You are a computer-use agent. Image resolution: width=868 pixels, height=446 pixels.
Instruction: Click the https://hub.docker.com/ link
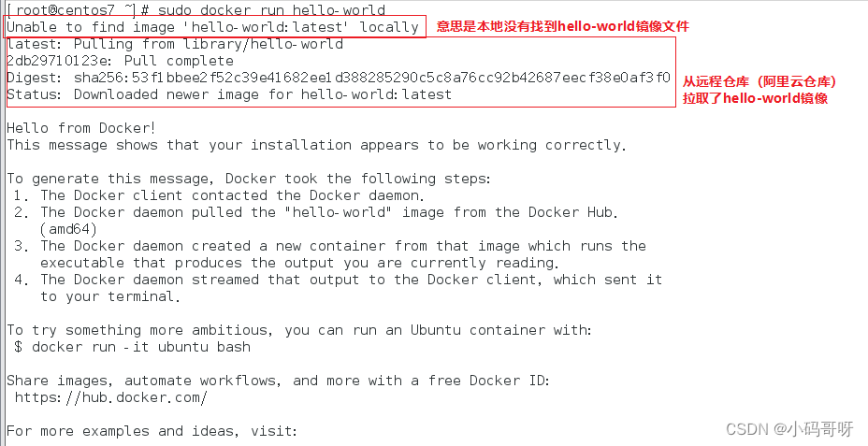pyautogui.click(x=110, y=397)
